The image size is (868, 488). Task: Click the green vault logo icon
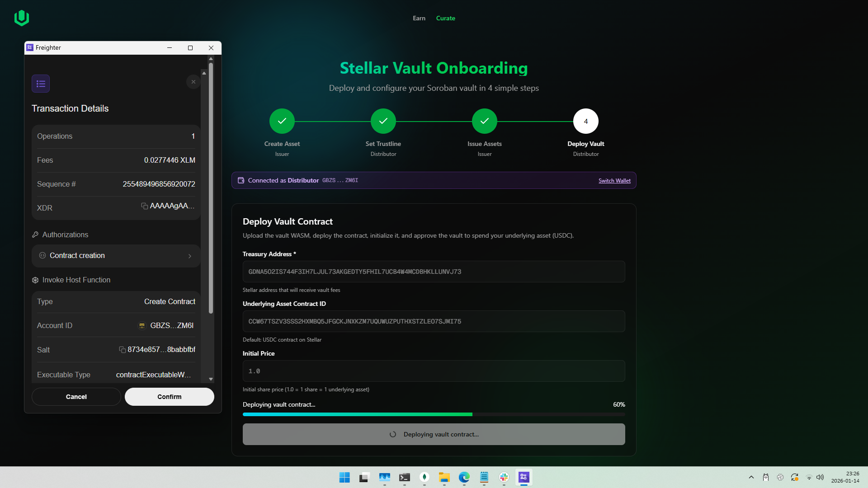(x=21, y=18)
